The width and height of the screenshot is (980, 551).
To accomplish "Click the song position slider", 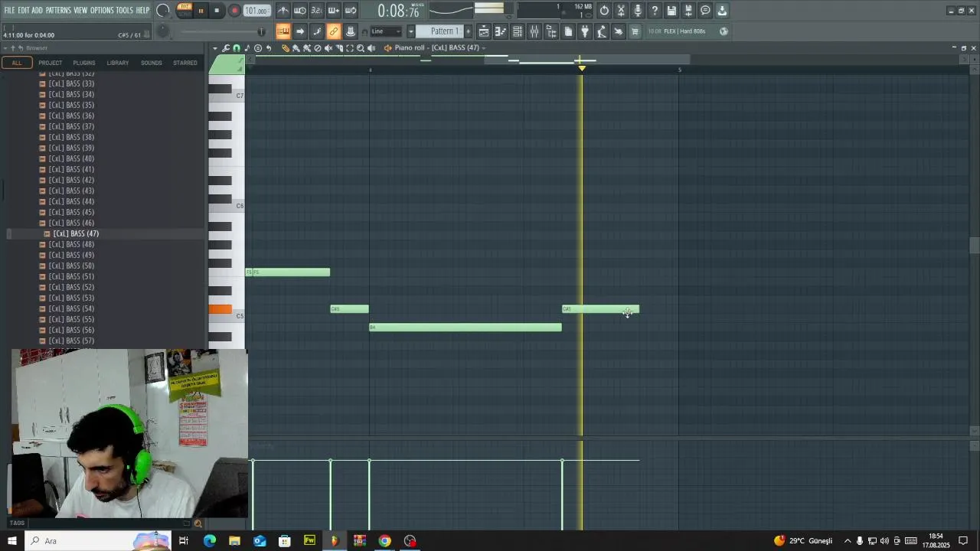I will (x=223, y=31).
